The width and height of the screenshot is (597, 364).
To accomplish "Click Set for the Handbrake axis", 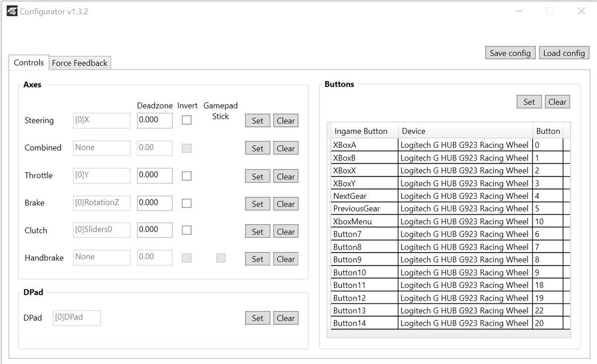I will pyautogui.click(x=257, y=259).
